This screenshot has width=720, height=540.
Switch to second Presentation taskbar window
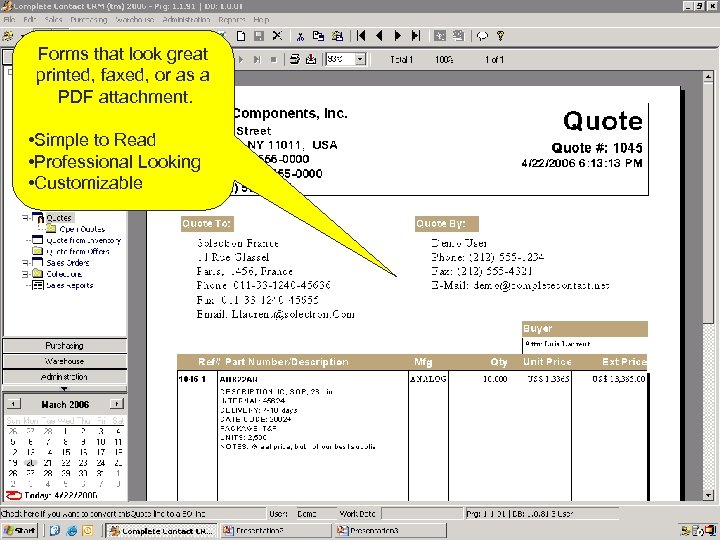(x=276, y=531)
